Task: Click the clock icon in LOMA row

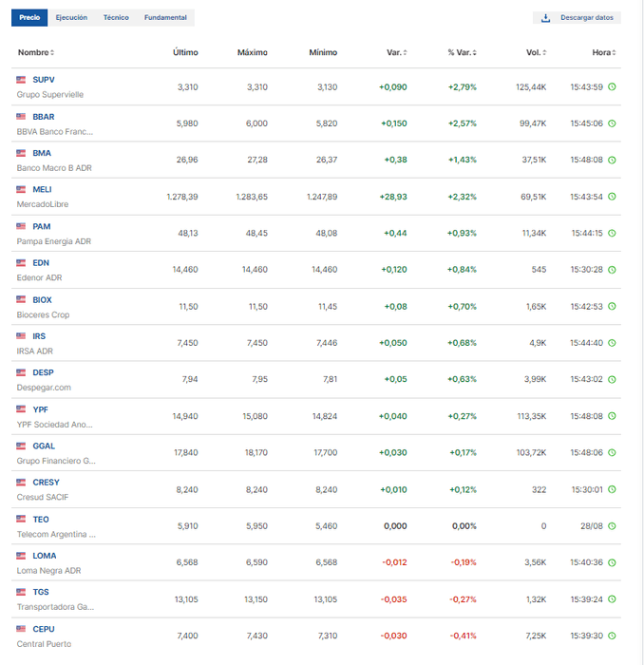Action: point(612,562)
